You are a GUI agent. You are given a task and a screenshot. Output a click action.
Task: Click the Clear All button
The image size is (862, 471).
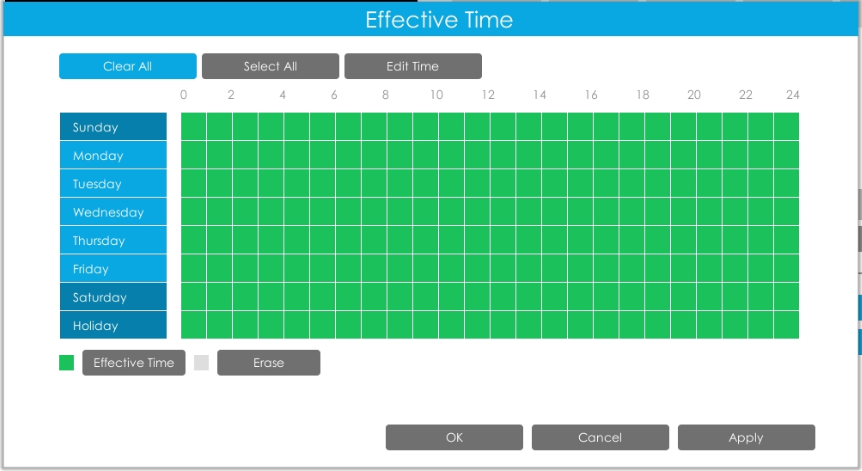click(128, 66)
